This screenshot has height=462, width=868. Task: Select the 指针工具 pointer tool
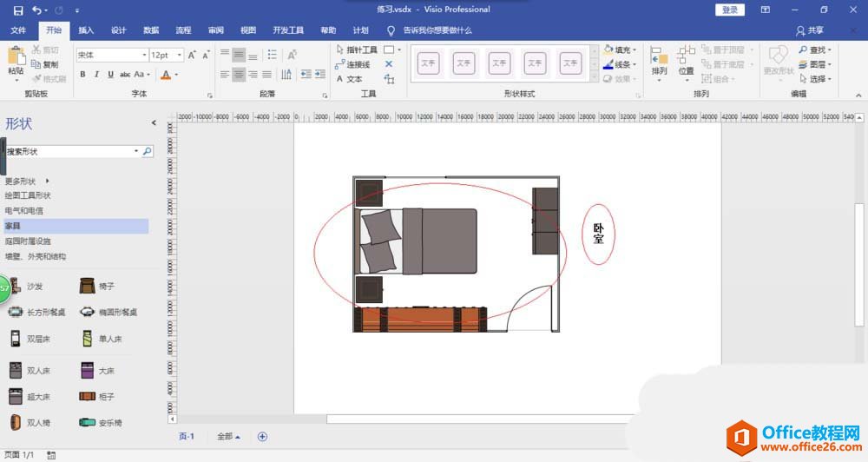[357, 50]
